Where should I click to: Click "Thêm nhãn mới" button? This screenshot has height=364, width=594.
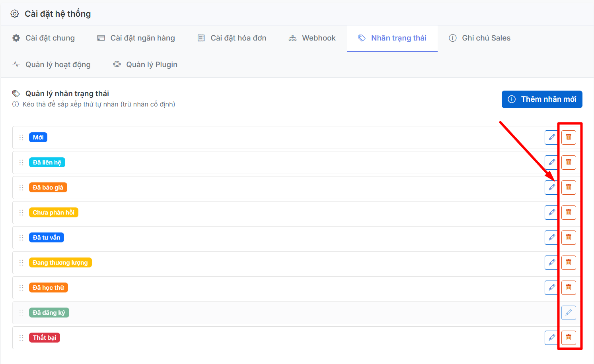(542, 99)
